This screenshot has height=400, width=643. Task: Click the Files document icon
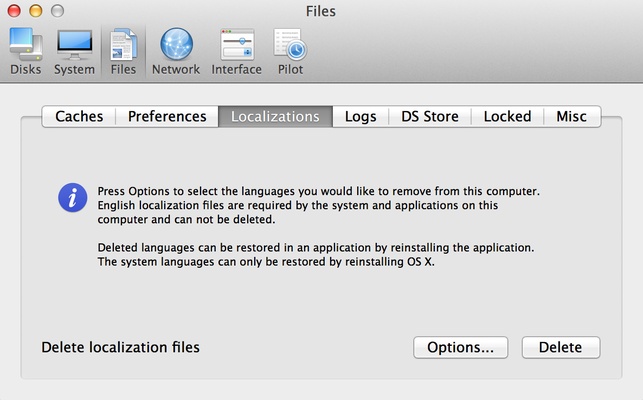[123, 50]
